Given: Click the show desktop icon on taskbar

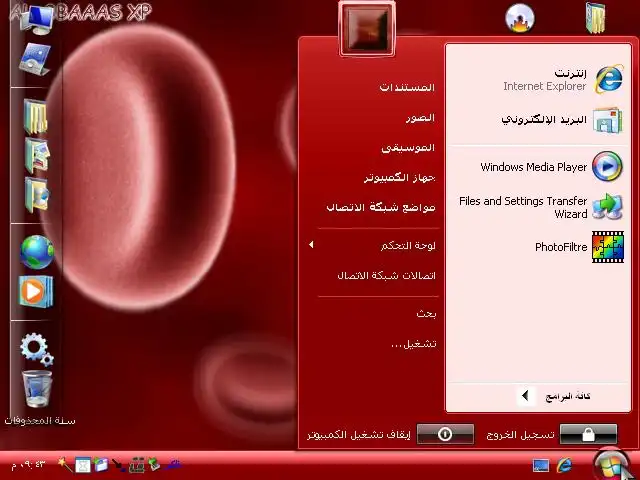Looking at the screenshot, I should tap(541, 465).
